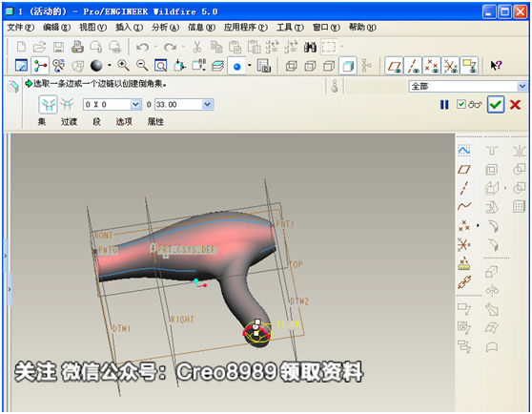Viewport: 532px width, 414px height.
Task: Open the 文件 menu
Action: point(21,27)
